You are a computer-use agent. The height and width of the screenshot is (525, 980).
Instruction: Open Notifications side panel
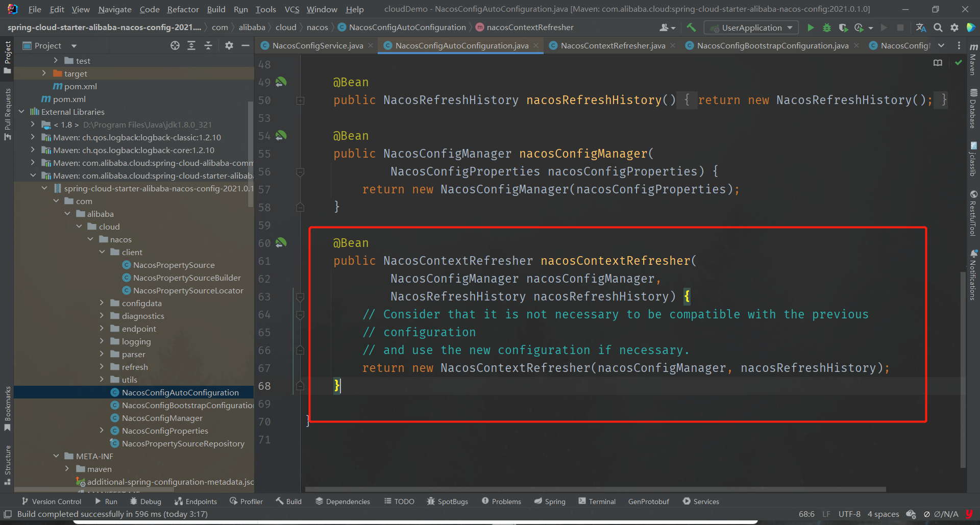pos(973,274)
